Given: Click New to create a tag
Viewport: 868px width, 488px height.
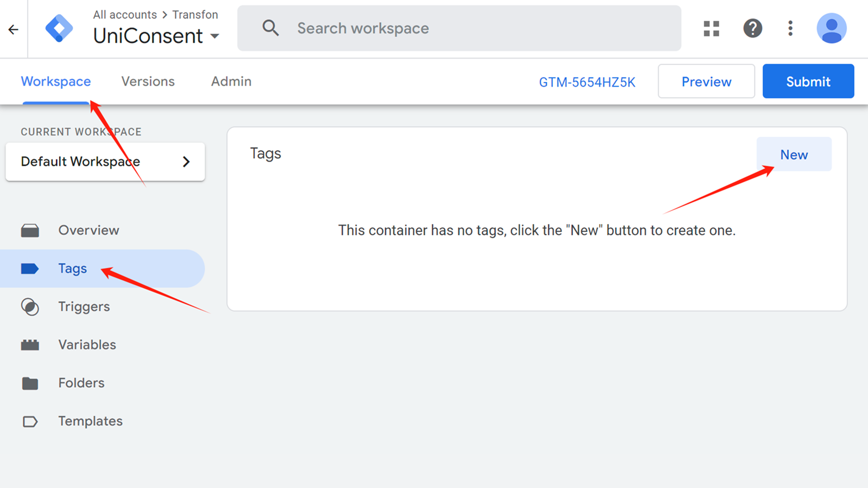Looking at the screenshot, I should pos(794,155).
